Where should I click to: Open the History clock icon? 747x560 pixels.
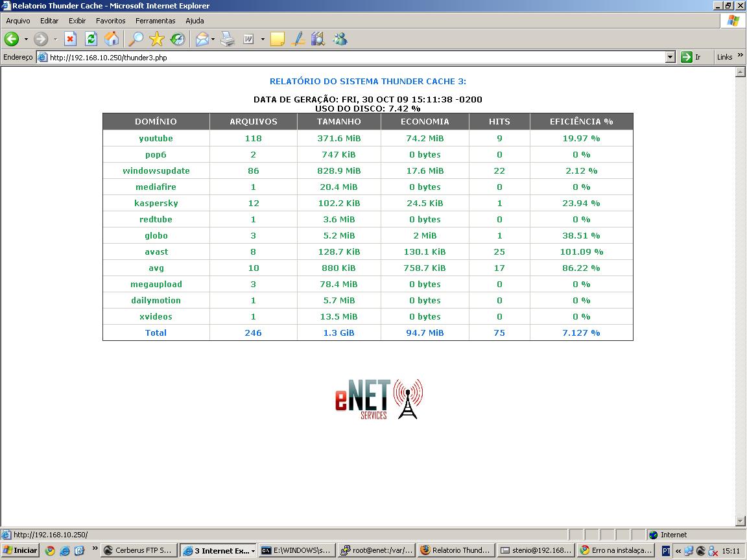pos(178,39)
